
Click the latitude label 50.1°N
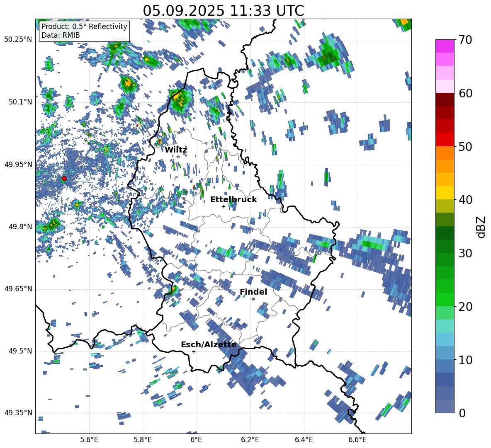[20, 102]
